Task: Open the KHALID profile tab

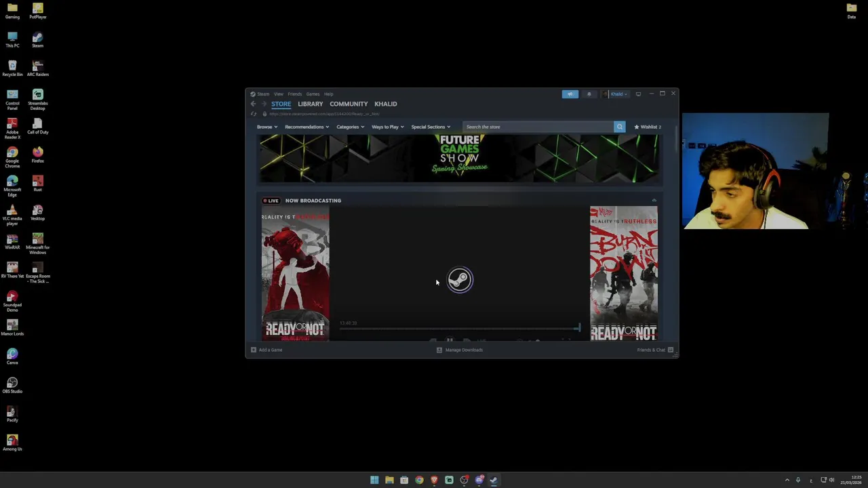Action: point(386,104)
